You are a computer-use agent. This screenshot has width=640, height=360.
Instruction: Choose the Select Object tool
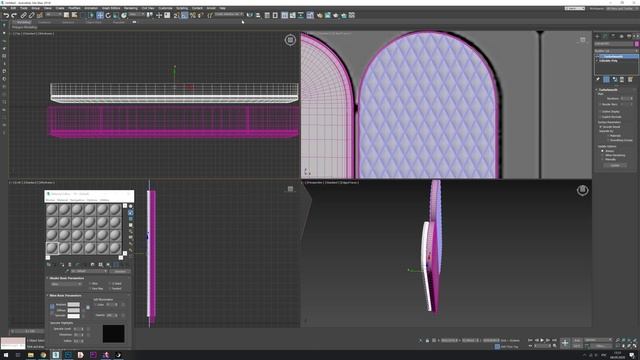pos(67,15)
